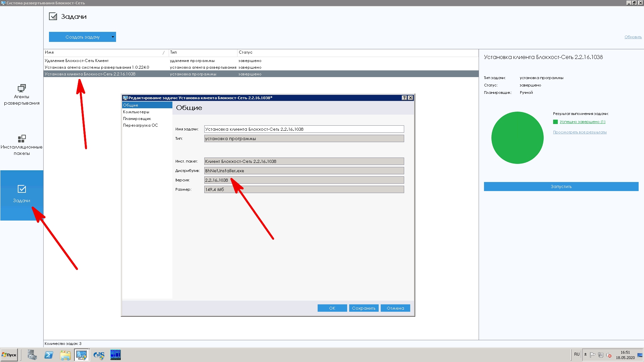Click the active deployment system taskbar icon
Screen dimensions: 644x362
[82, 355]
